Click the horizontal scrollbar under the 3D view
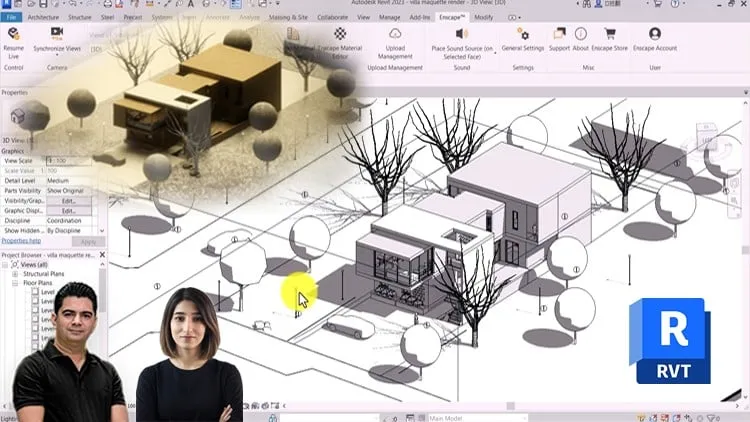This screenshot has height=422, width=750. point(511,406)
